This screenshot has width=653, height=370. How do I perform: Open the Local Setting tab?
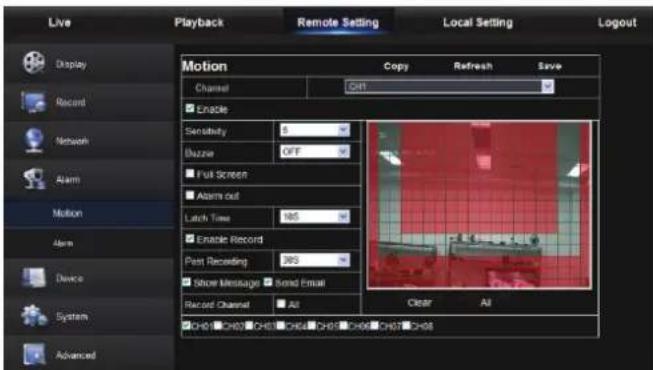point(478,22)
